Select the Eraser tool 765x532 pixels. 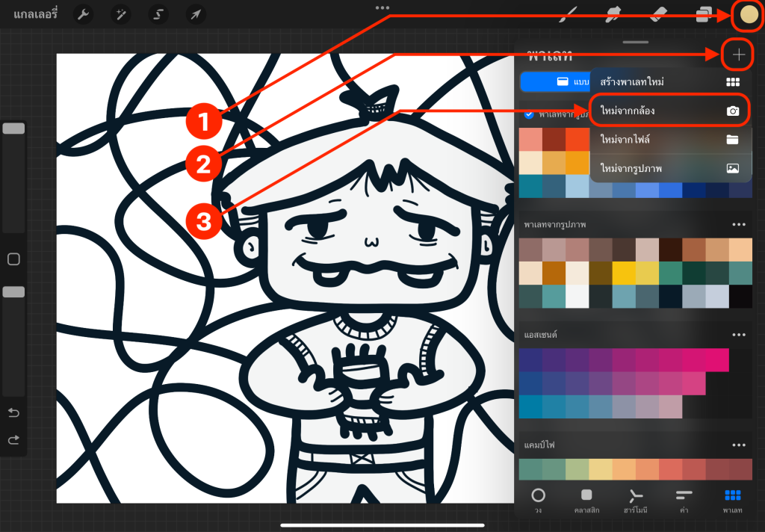tap(659, 14)
